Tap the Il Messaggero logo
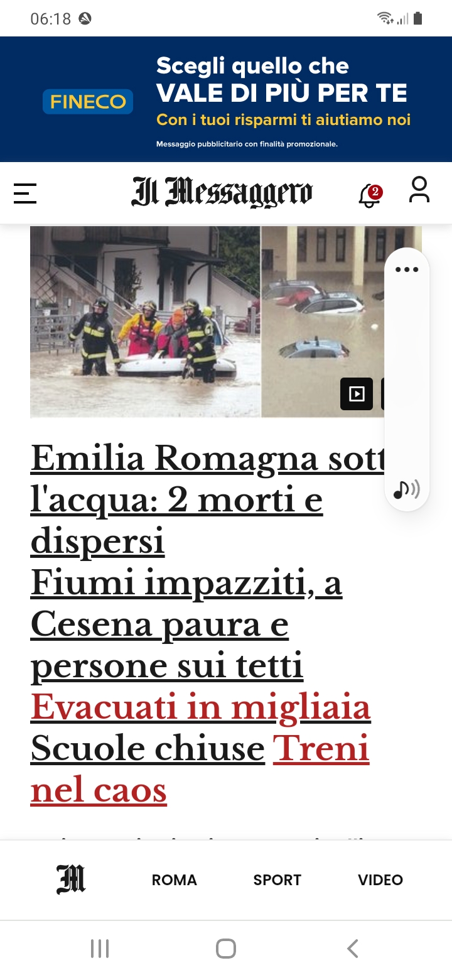The height and width of the screenshot is (980, 452). point(222,192)
